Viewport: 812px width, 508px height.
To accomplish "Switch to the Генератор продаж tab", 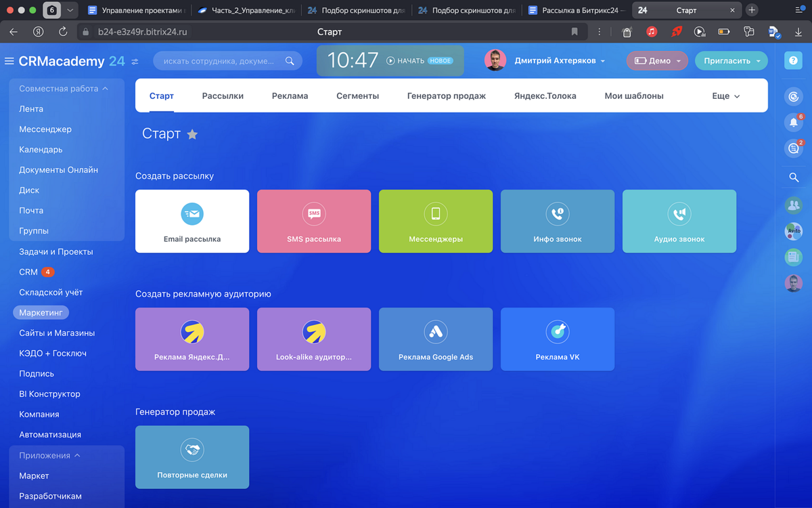I will tap(447, 96).
